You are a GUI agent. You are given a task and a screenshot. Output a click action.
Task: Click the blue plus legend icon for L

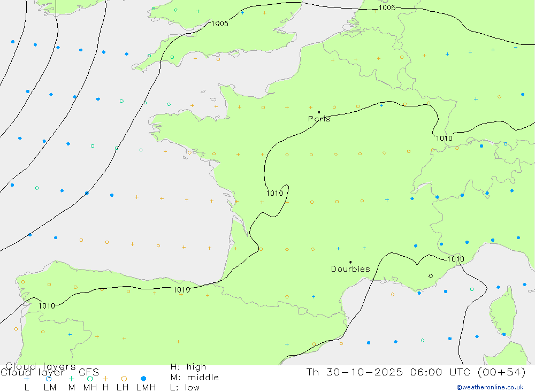(27, 379)
